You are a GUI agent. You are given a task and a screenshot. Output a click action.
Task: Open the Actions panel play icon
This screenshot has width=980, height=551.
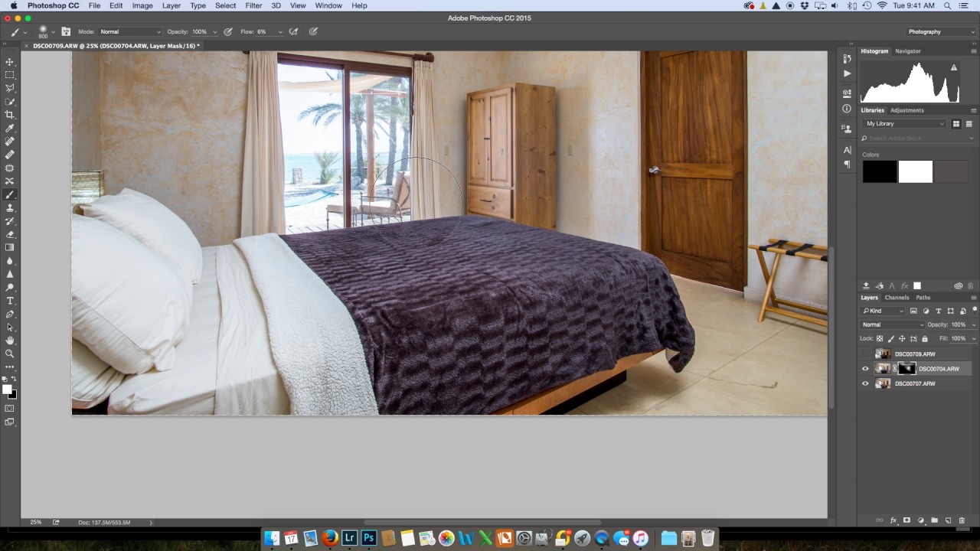pyautogui.click(x=847, y=73)
